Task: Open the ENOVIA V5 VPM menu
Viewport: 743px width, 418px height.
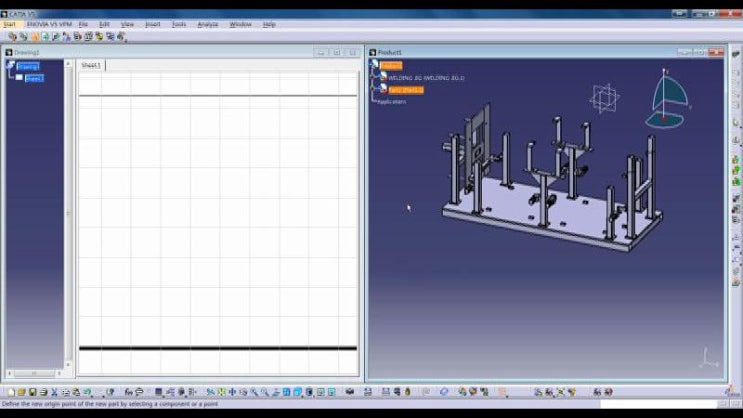Action: [49, 24]
